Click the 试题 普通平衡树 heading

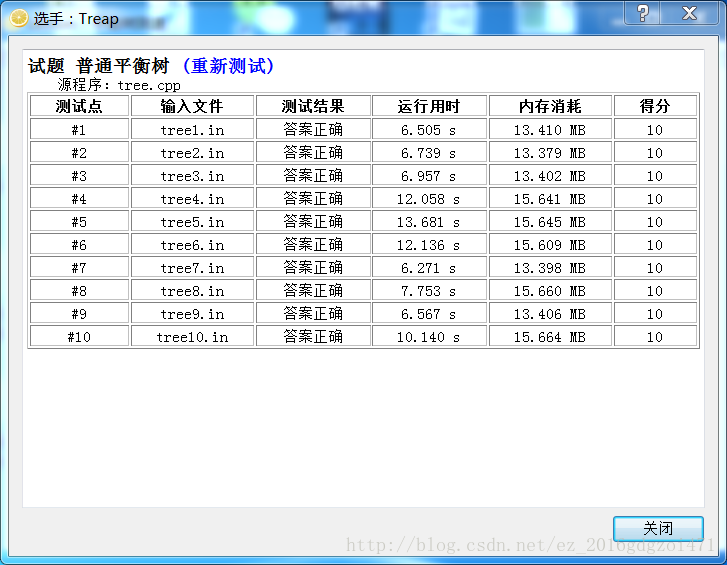point(99,65)
